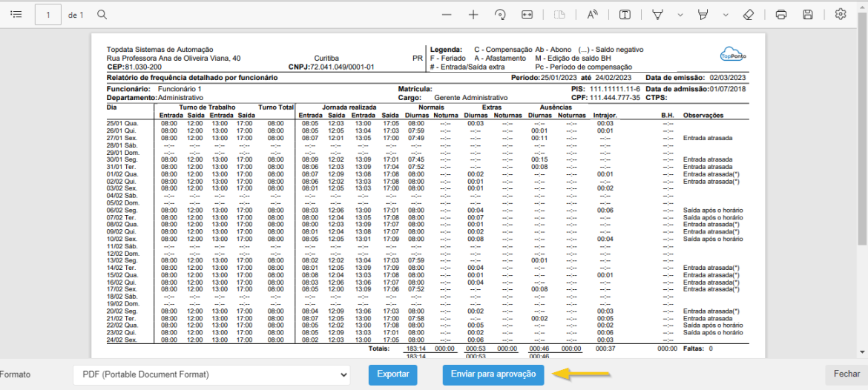Click the Enviar para aprovação button
Screen dimensions: 868x390
(493, 374)
